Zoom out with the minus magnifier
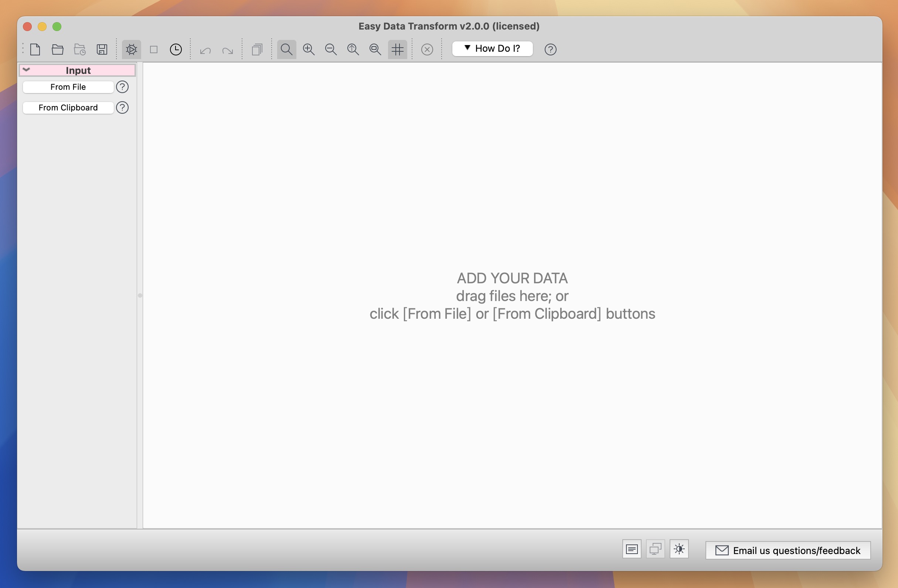The width and height of the screenshot is (898, 588). click(331, 49)
